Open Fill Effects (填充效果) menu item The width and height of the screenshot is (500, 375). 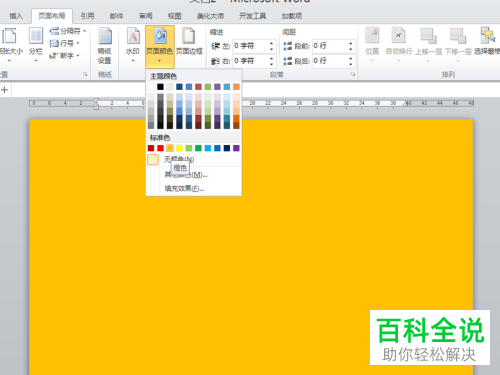coord(194,189)
